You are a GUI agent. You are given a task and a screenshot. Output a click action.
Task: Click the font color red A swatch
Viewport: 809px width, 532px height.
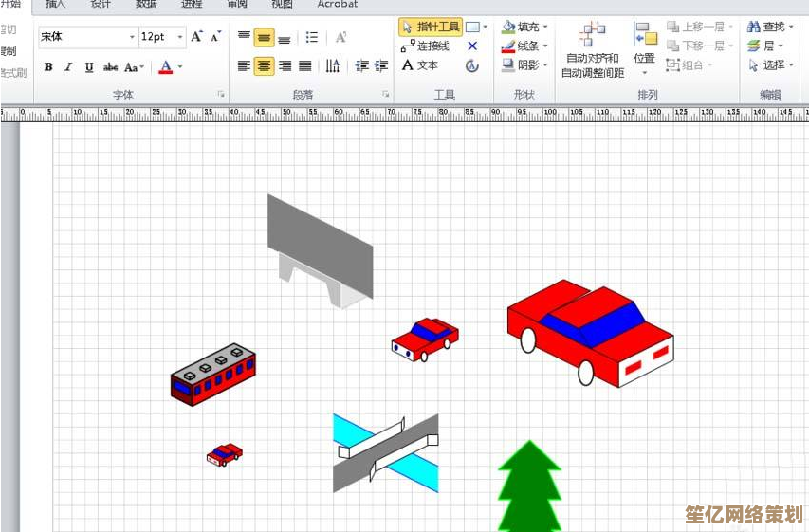(166, 67)
